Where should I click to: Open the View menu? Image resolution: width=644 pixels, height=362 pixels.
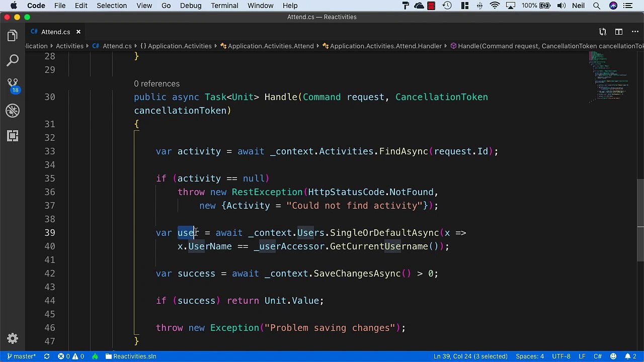(x=144, y=6)
